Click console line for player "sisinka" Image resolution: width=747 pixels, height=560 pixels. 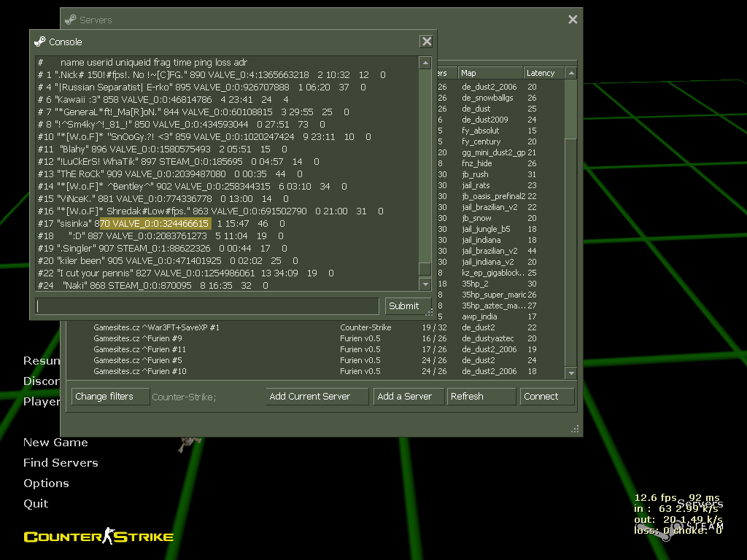point(161,224)
